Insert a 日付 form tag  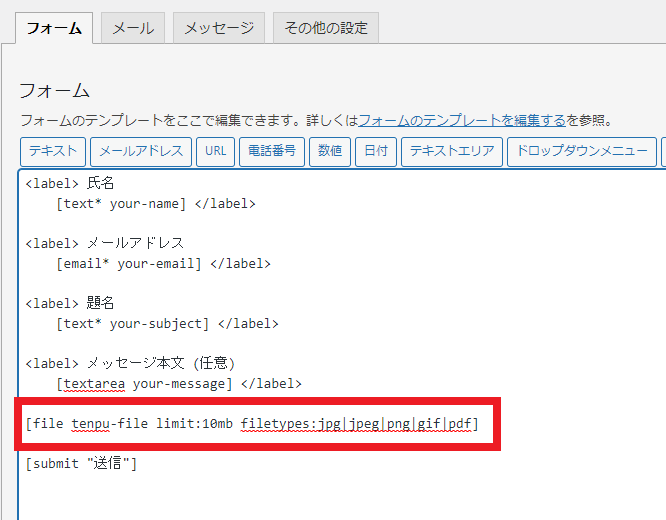(375, 152)
